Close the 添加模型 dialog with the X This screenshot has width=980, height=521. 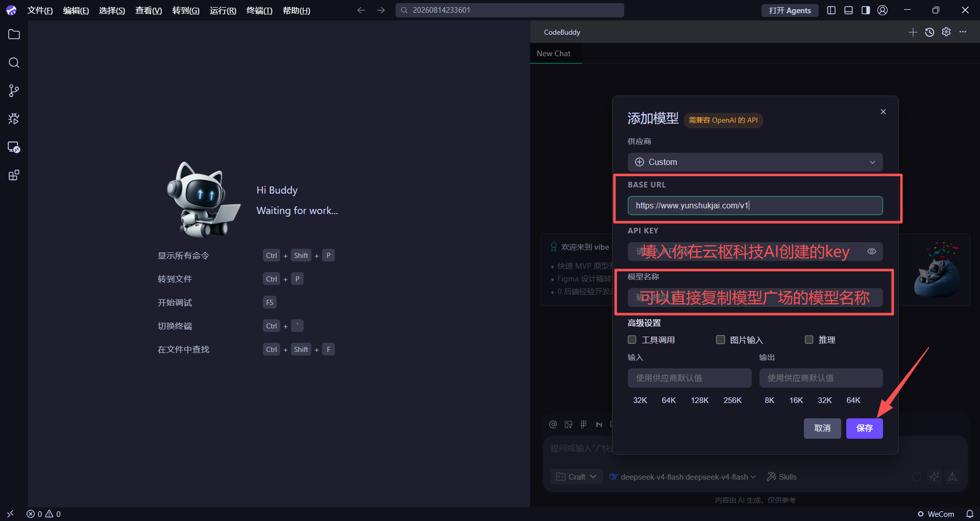883,112
